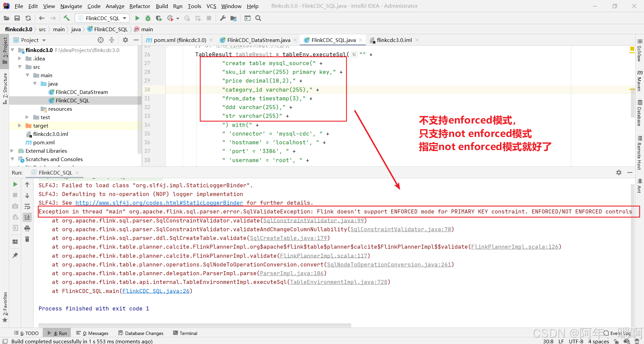This screenshot has width=644, height=344.
Task: Toggle Soft-Wrap in the Run console
Action: click(27, 207)
